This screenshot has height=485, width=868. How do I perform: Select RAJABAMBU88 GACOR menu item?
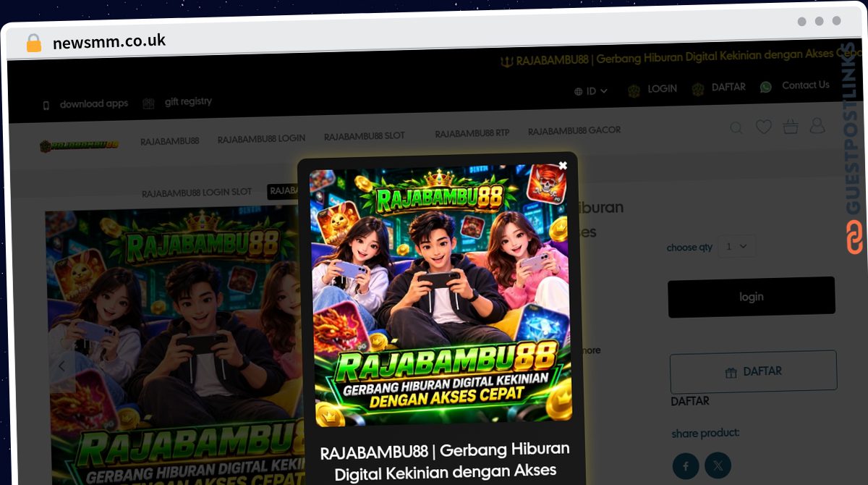click(574, 131)
